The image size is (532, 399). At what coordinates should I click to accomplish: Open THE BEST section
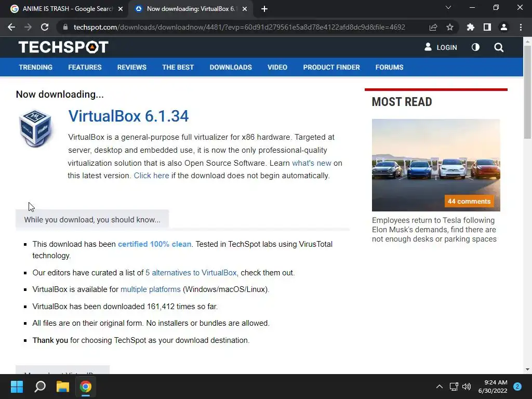[x=178, y=67]
